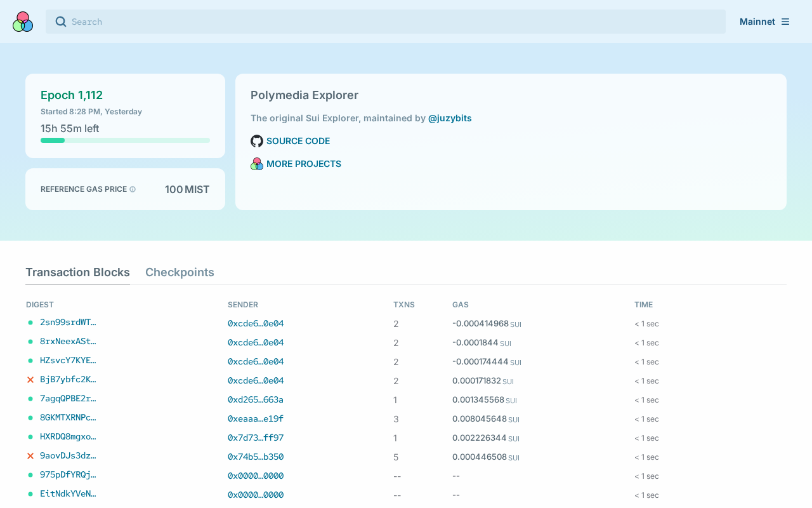The height and width of the screenshot is (508, 812).
Task: Open transaction digest 7agqQPBE2r
Action: [x=68, y=399]
